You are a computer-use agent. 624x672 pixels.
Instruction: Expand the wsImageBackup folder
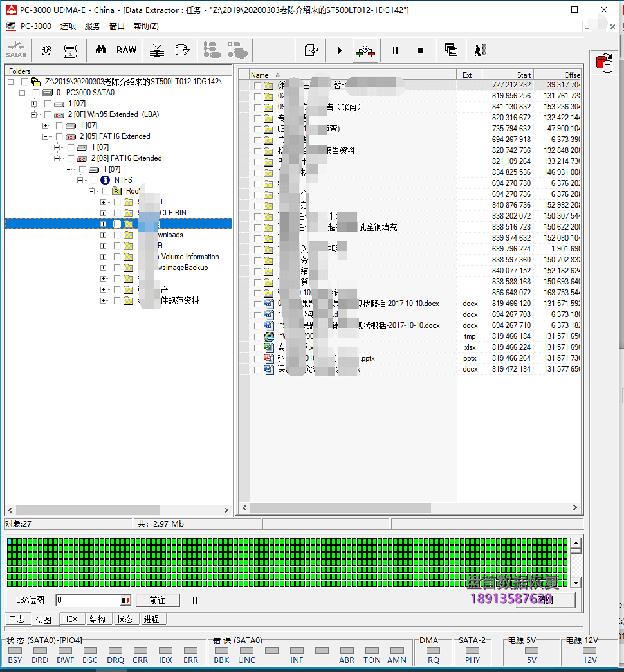[x=103, y=268]
